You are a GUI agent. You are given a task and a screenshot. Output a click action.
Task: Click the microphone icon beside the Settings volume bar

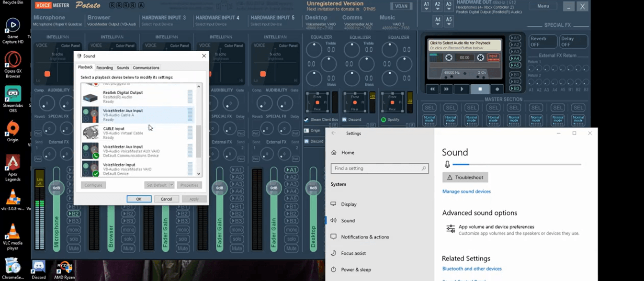[x=447, y=164]
